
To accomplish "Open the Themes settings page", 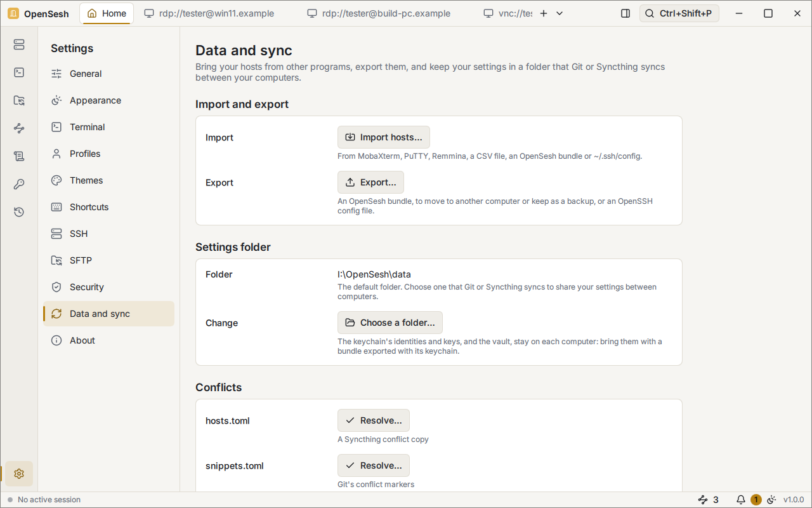I will pyautogui.click(x=108, y=180).
